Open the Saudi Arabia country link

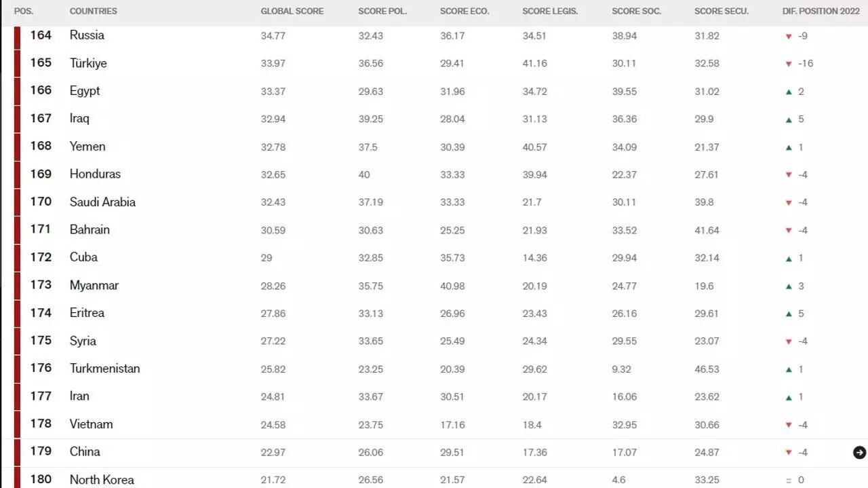pos(102,202)
